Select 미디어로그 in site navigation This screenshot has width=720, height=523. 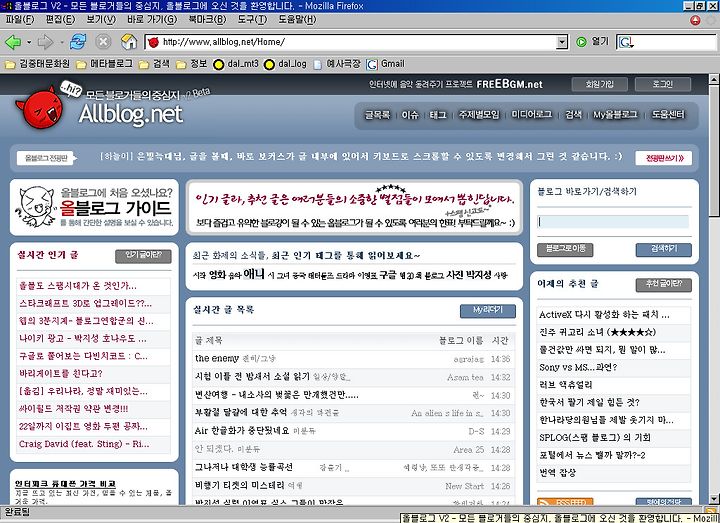click(x=532, y=115)
